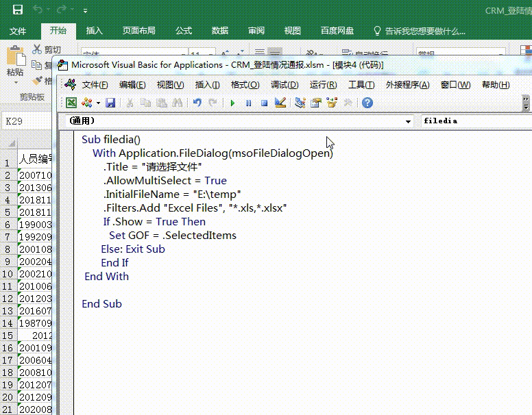Click the line "Set GOF = .SelectedItems"
The width and height of the screenshot is (532, 415).
pyautogui.click(x=173, y=236)
